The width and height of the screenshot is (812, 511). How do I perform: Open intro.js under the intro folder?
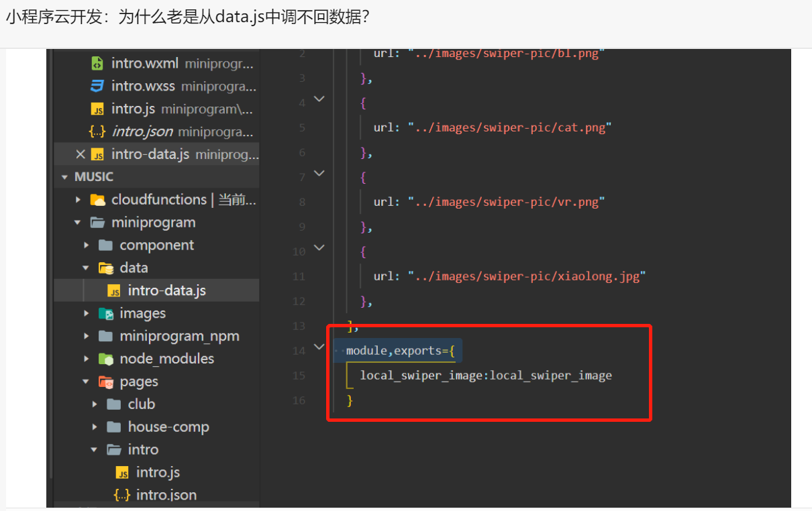(x=158, y=472)
